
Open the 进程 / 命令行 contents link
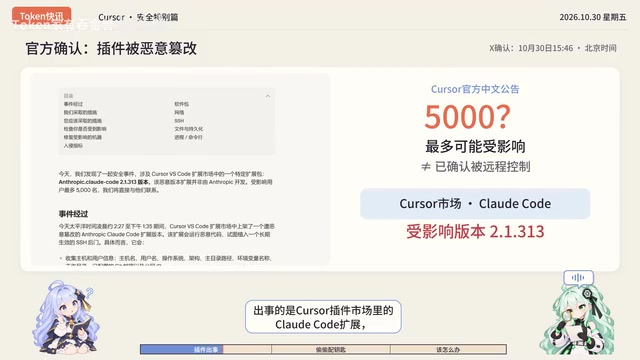tap(188, 137)
